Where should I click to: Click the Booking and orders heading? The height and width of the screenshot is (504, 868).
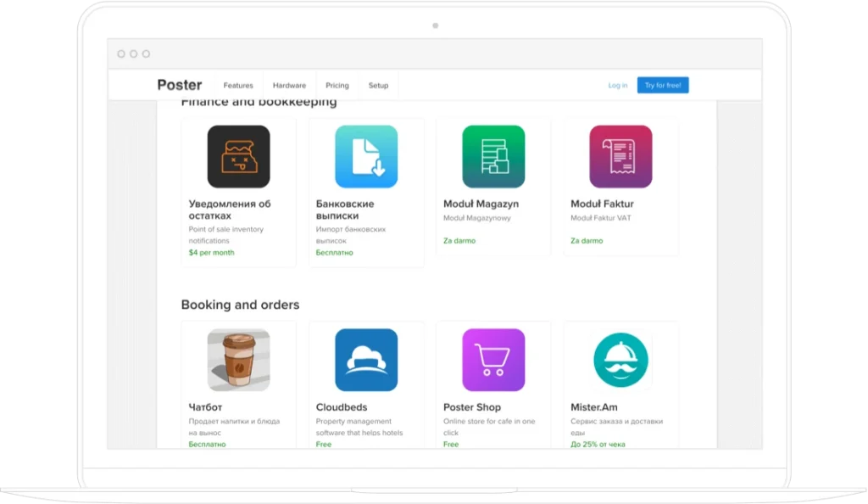click(x=240, y=305)
